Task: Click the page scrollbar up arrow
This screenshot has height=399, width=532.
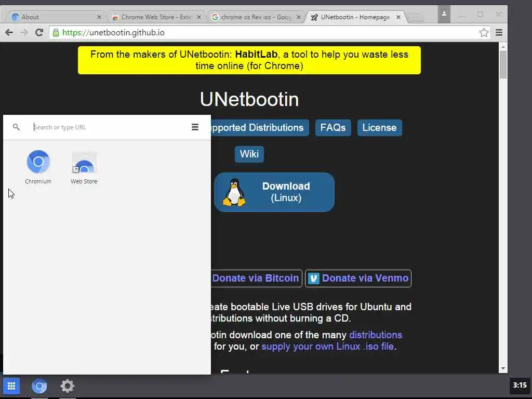Action: click(x=503, y=46)
